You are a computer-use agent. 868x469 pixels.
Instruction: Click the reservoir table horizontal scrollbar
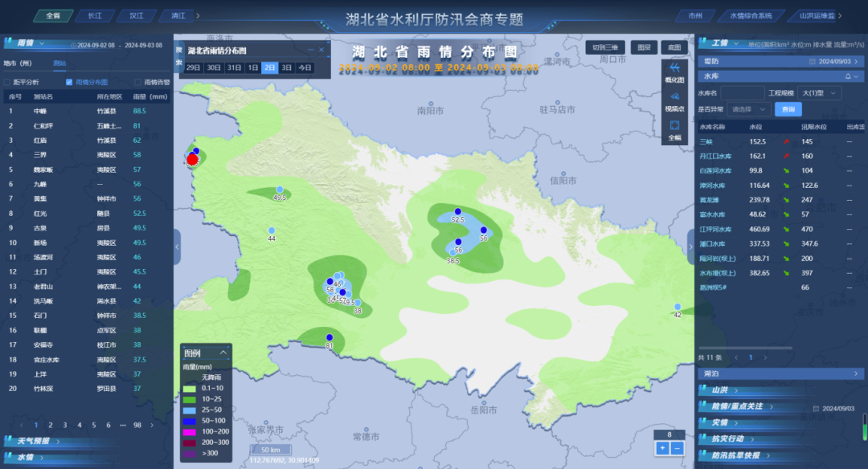click(x=745, y=348)
